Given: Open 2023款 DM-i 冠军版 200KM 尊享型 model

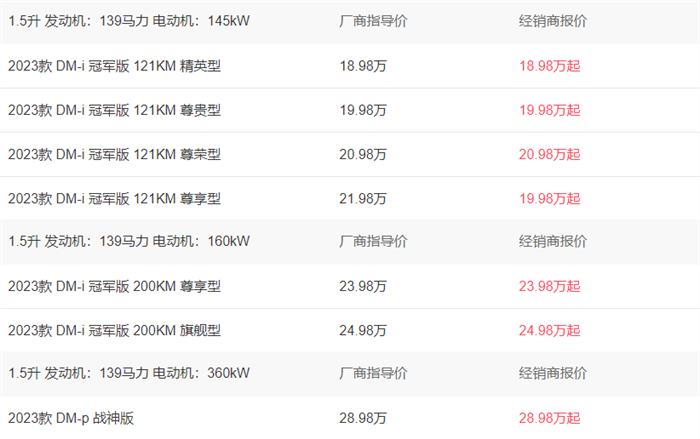Looking at the screenshot, I should click(x=114, y=286).
